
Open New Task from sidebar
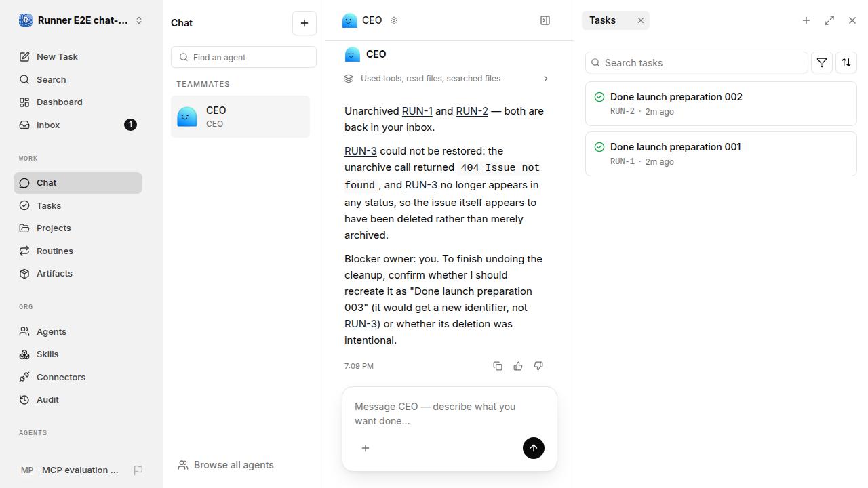pyautogui.click(x=78, y=57)
